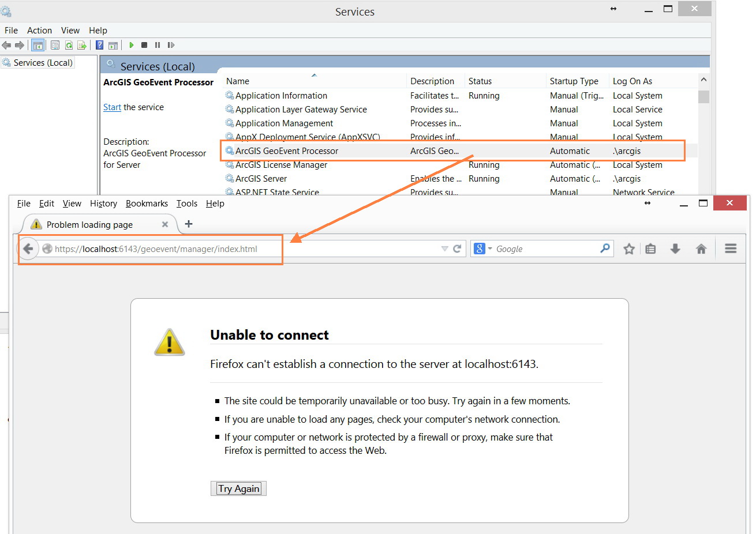Image resolution: width=756 pixels, height=534 pixels.
Task: Open the search engine selector dropdown
Action: coord(483,249)
